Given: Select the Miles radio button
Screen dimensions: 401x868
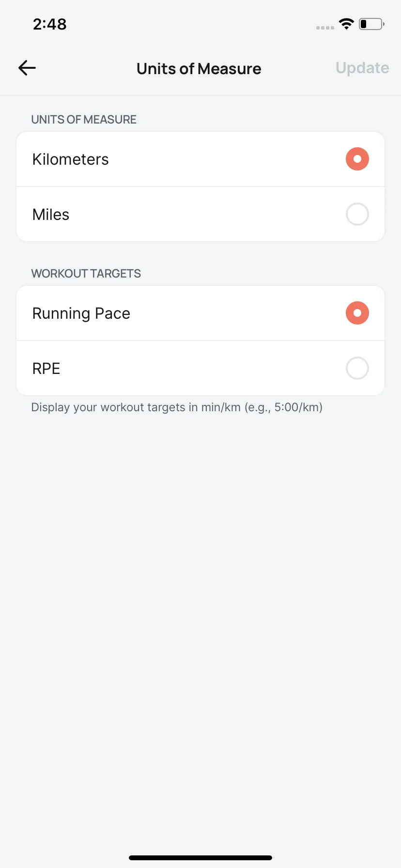Looking at the screenshot, I should [x=357, y=214].
